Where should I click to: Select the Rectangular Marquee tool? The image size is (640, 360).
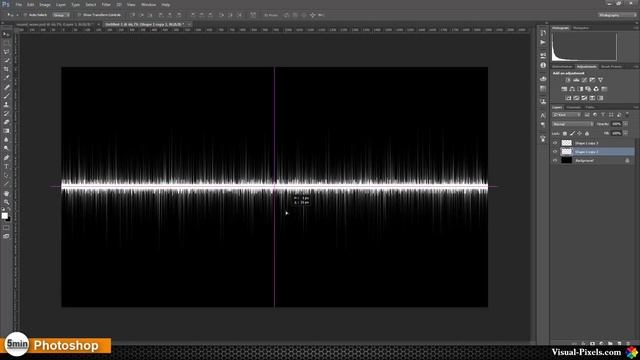click(6, 43)
